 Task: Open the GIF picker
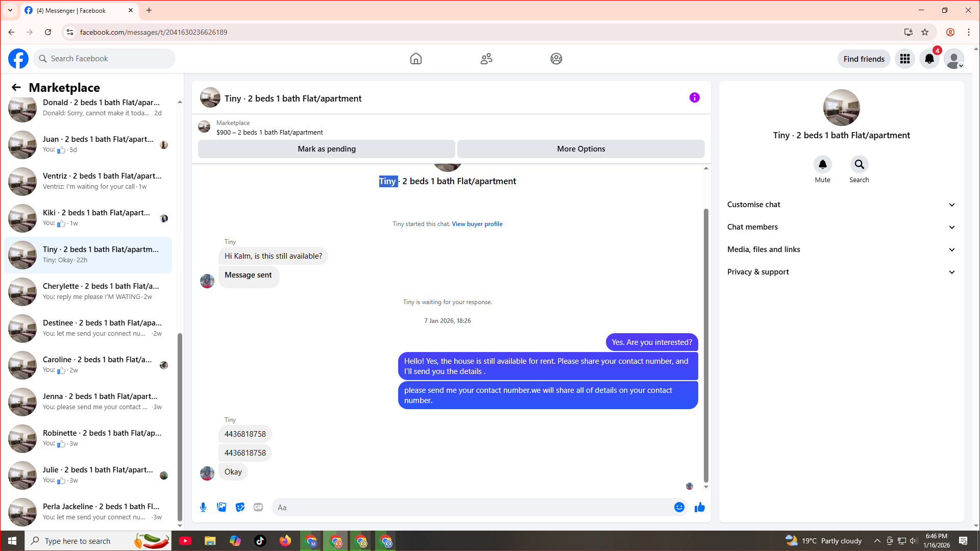click(x=258, y=507)
